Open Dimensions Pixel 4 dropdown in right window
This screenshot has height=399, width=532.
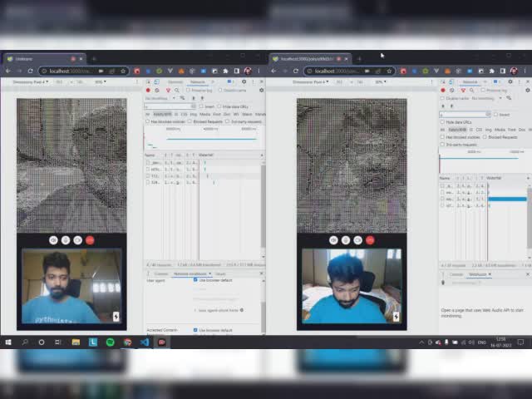310,81
